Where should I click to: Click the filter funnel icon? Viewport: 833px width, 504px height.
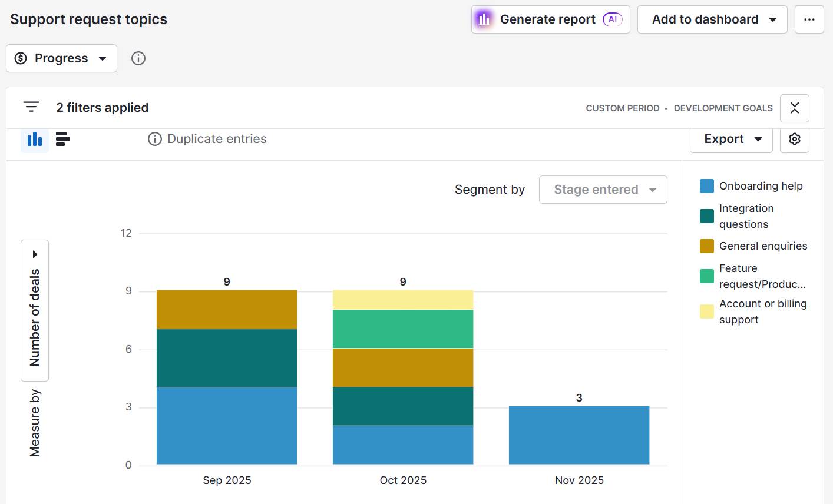click(31, 107)
